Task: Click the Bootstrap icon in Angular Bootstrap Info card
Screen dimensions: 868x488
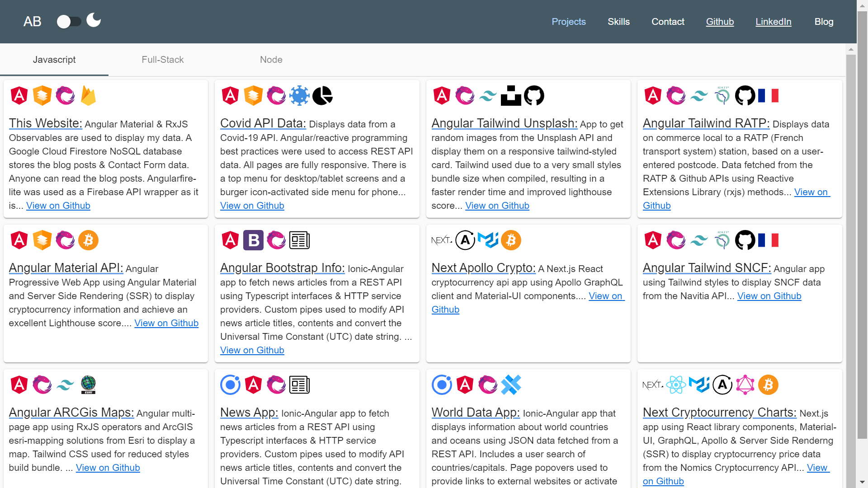Action: pos(253,240)
